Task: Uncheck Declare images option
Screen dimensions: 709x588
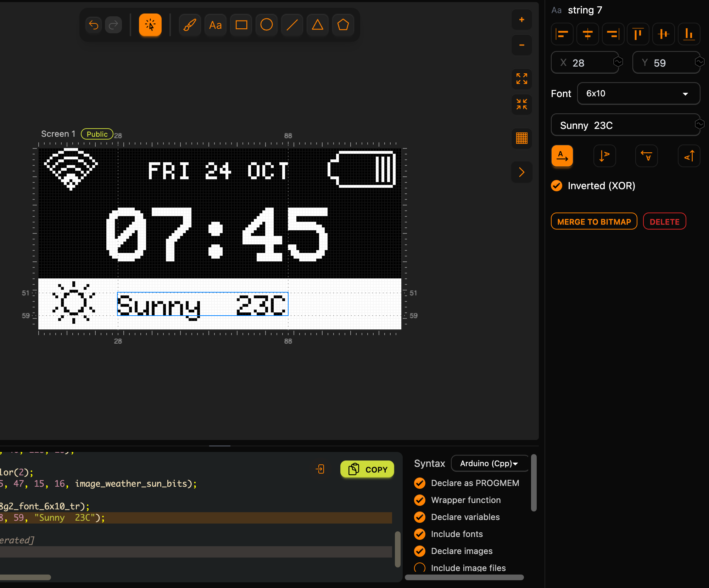Action: [x=420, y=551]
